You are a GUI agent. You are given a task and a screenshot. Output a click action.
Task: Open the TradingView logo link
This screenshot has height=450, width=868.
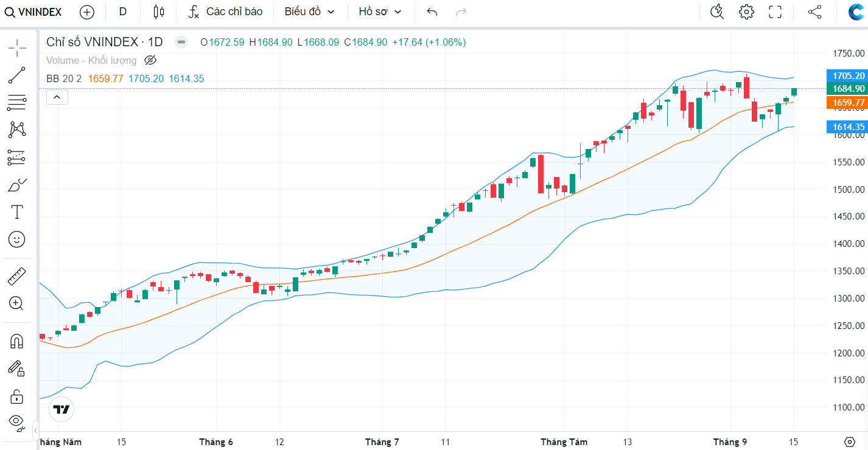[x=61, y=409]
